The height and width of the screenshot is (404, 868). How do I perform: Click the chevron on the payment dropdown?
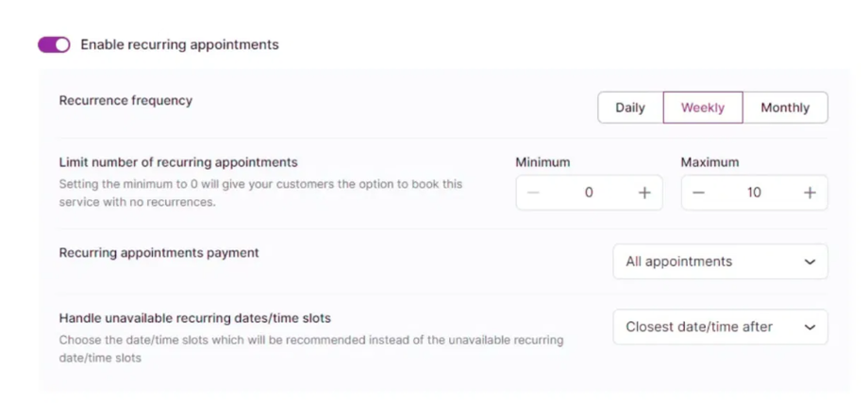(810, 261)
